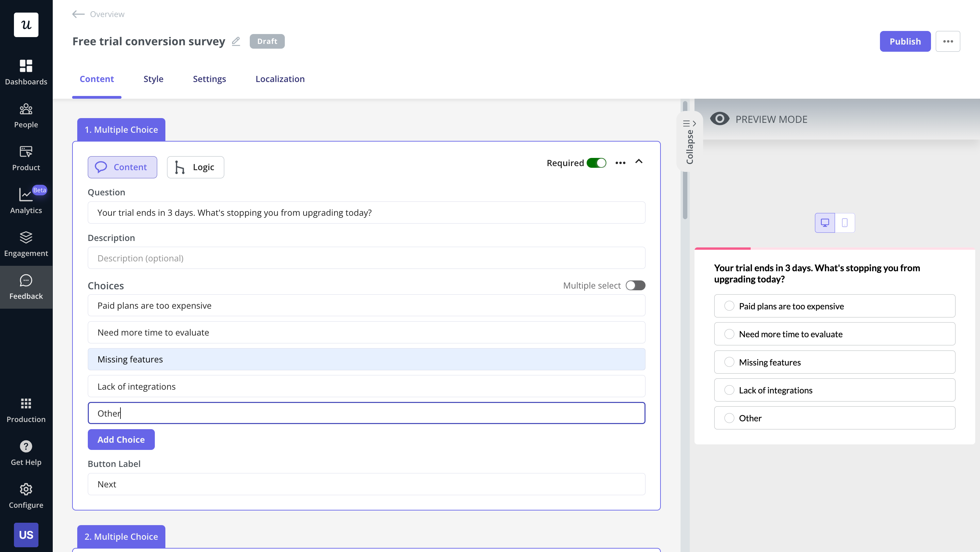Switch to the Style tab
Image resolution: width=980 pixels, height=552 pixels.
pyautogui.click(x=153, y=79)
